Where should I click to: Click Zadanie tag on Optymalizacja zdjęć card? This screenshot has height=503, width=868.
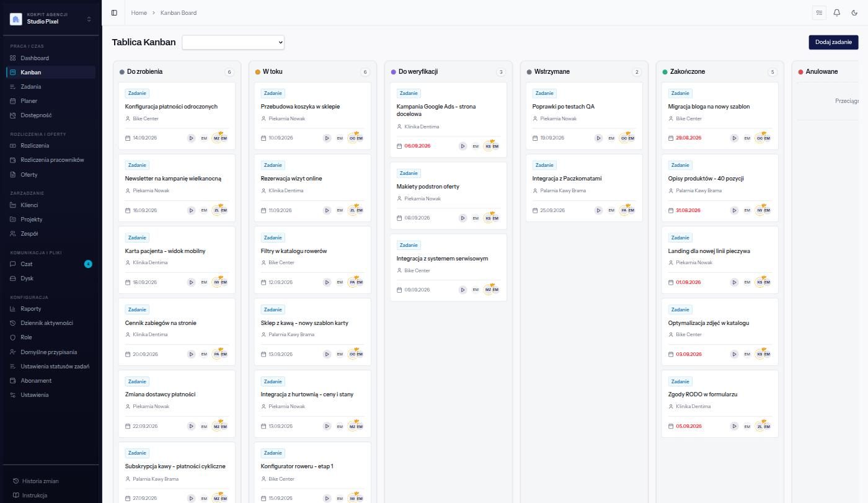click(x=680, y=309)
